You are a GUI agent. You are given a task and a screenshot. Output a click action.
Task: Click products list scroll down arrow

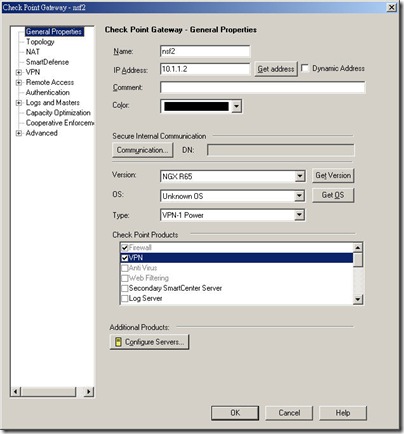358,299
